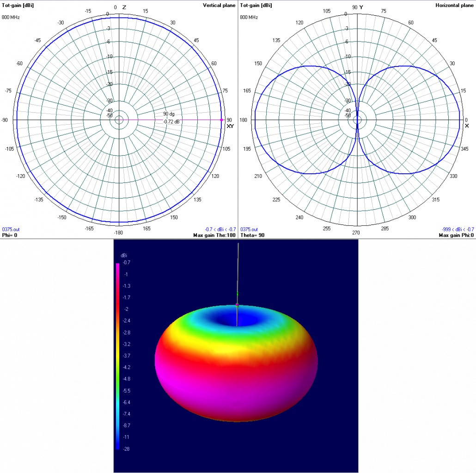Click the antenna wire above the 3D pattern

coord(238,268)
